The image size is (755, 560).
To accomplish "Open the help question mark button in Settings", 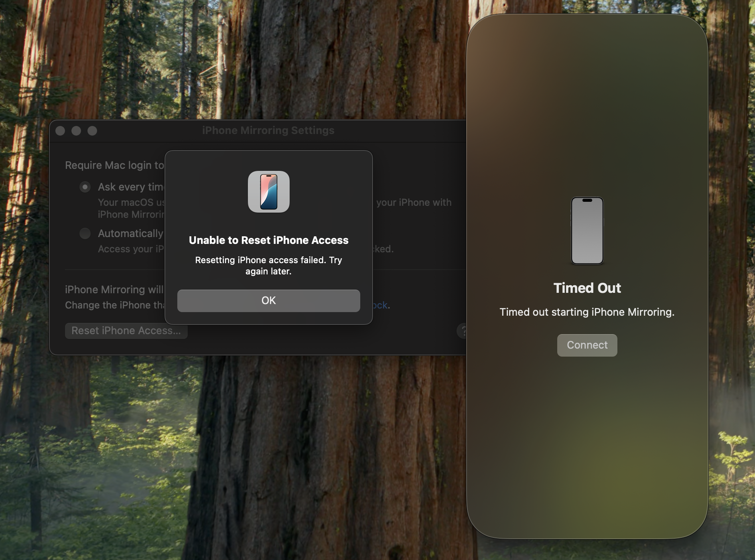I will [462, 331].
